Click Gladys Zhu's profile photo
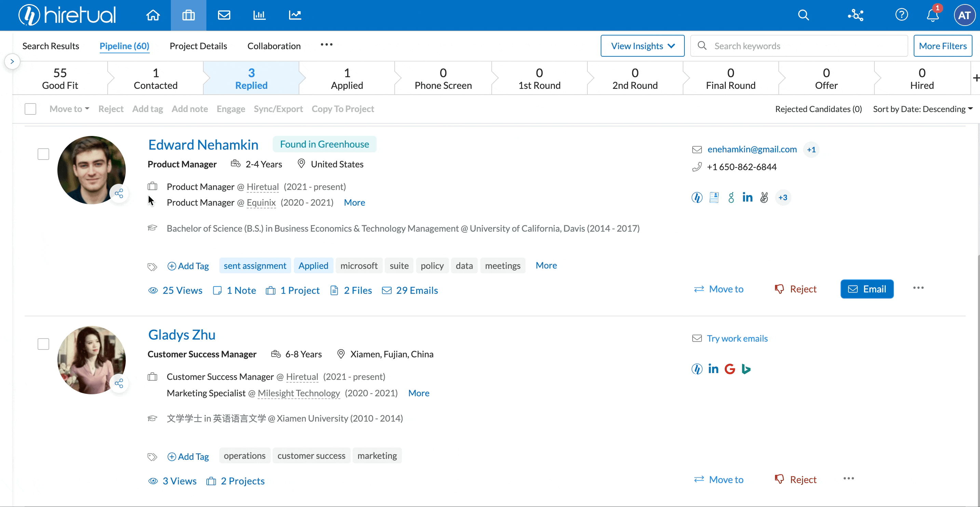The height and width of the screenshot is (507, 980). click(91, 360)
